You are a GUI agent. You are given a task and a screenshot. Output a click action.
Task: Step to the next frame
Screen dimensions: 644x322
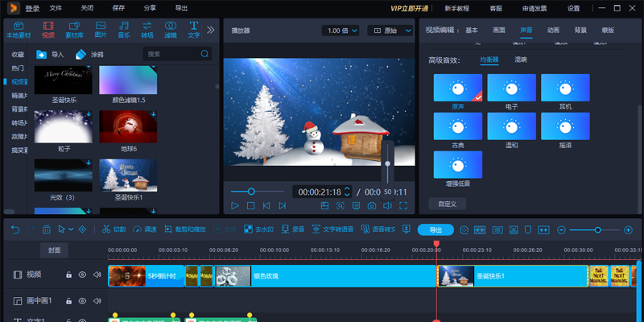coord(283,206)
